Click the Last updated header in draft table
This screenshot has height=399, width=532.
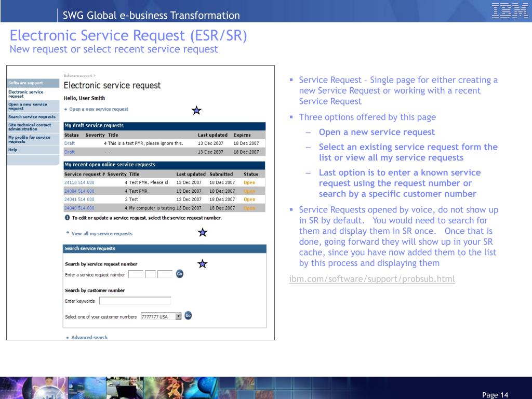[x=212, y=135]
